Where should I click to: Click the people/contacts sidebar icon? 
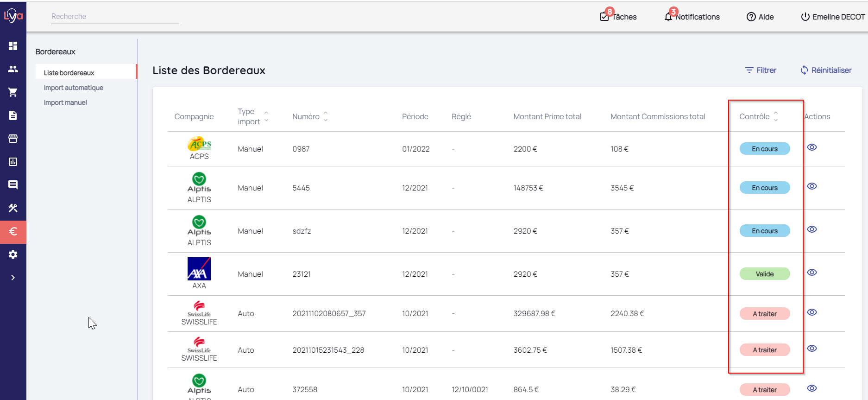pos(13,69)
